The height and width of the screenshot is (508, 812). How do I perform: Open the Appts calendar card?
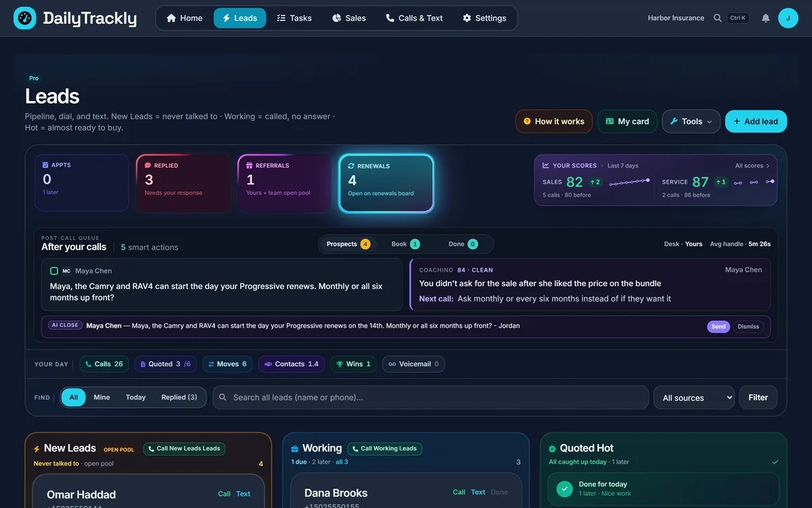point(82,183)
